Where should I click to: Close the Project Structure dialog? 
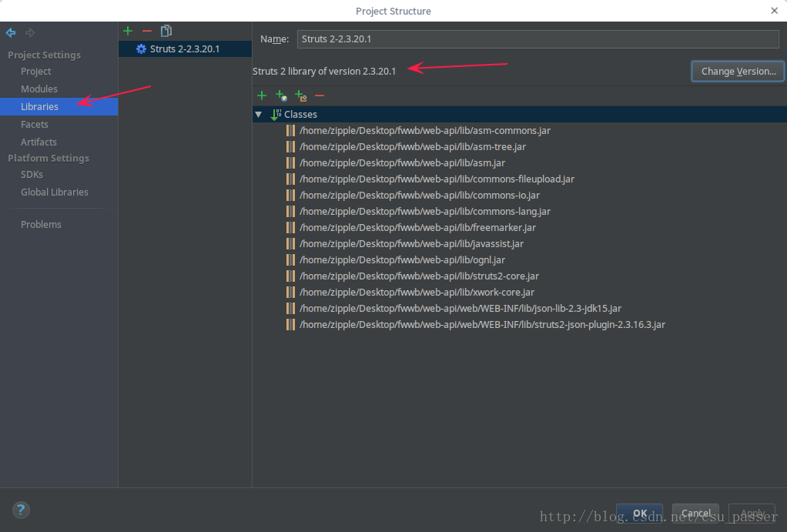pos(774,11)
